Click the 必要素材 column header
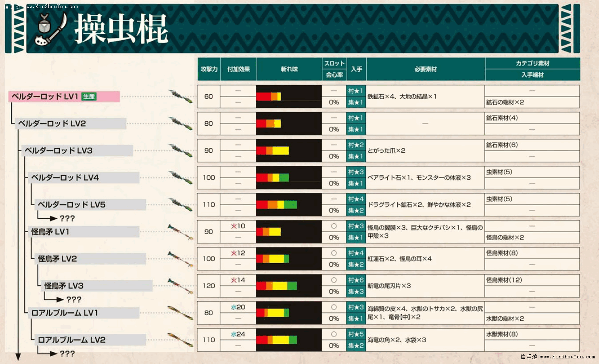The width and height of the screenshot is (599, 364). [426, 69]
